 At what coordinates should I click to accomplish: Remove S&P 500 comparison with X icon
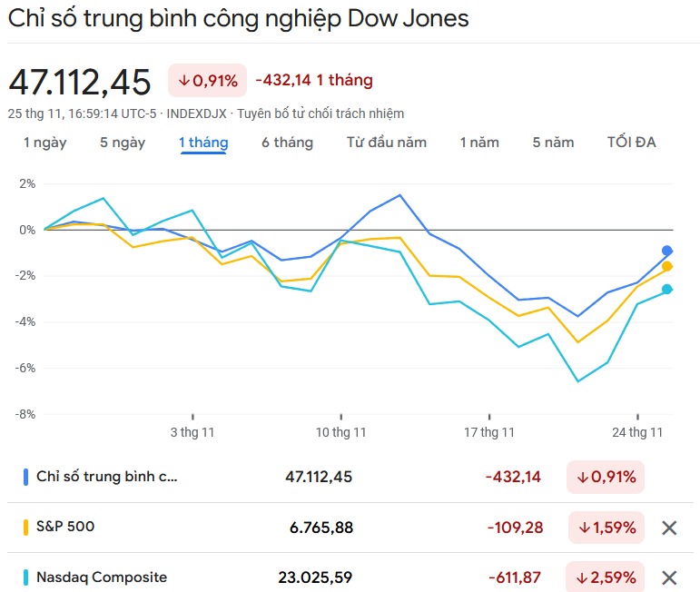(669, 528)
